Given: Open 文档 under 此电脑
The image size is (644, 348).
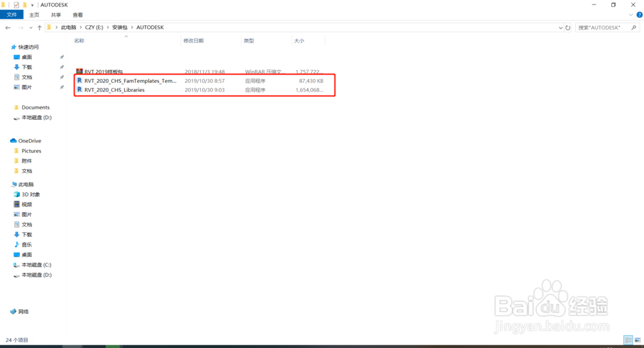Looking at the screenshot, I should [26, 224].
